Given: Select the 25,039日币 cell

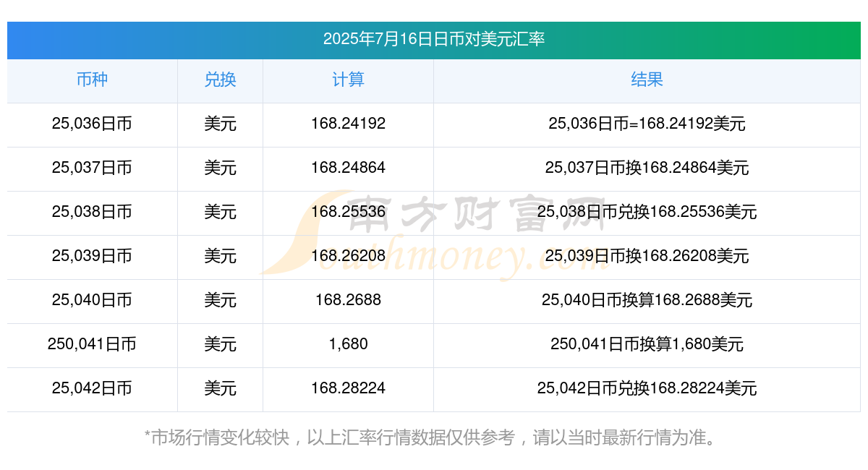Looking at the screenshot, I should [92, 256].
